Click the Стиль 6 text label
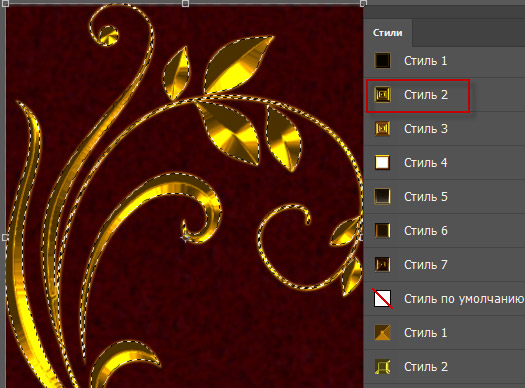Viewport: 525px width, 388px height. (x=426, y=231)
